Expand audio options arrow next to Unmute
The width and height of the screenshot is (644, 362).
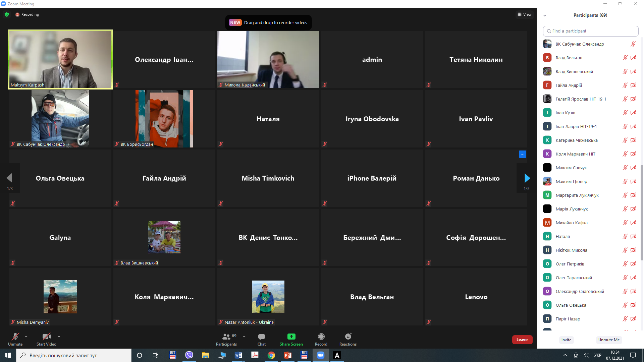pos(26,337)
